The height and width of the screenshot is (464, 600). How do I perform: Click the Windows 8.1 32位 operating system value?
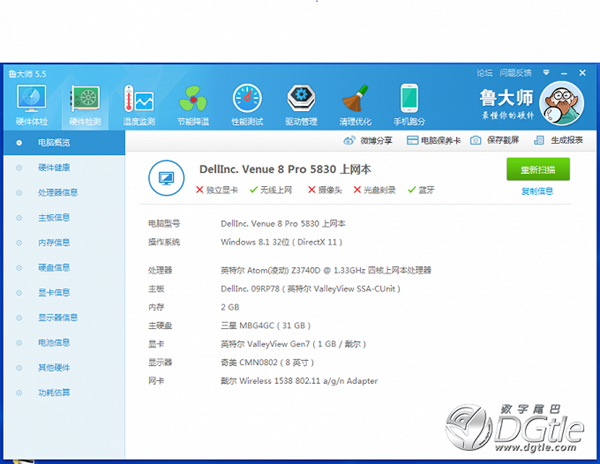[x=281, y=242]
